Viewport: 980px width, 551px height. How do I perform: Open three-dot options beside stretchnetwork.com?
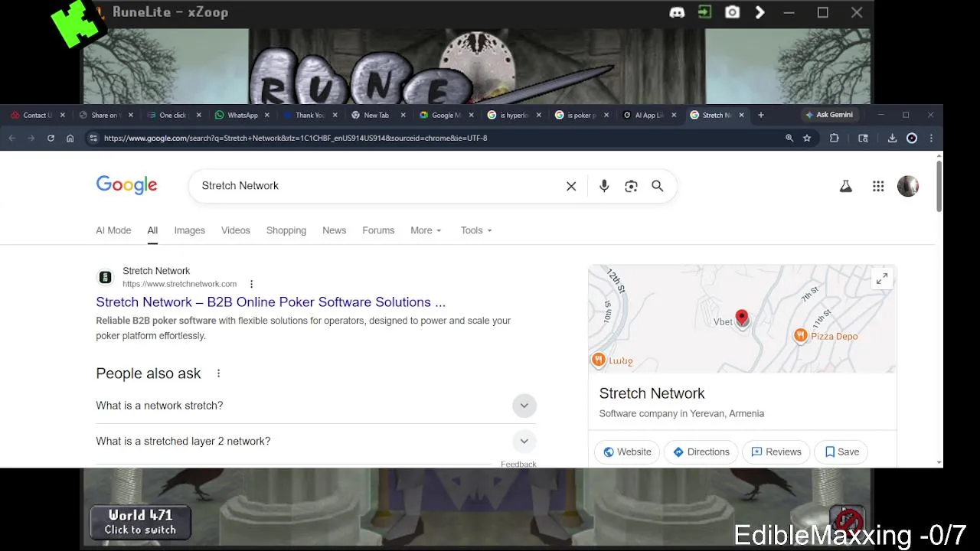coord(251,284)
